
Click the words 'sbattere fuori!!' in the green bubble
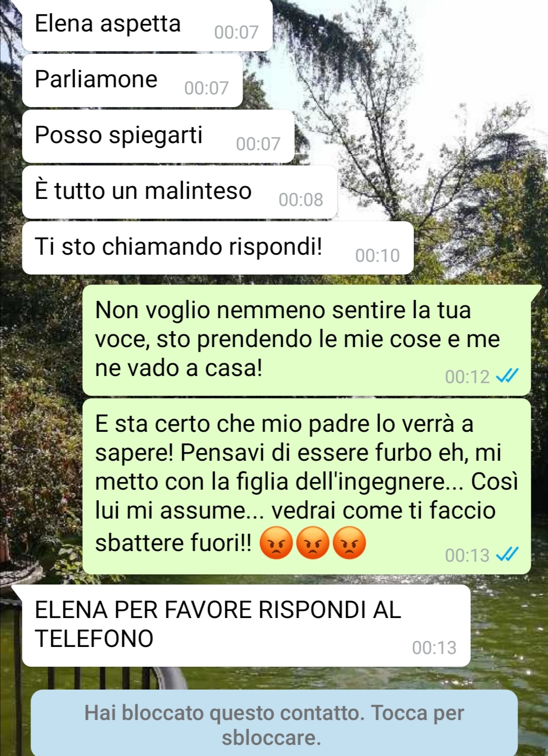point(173,543)
